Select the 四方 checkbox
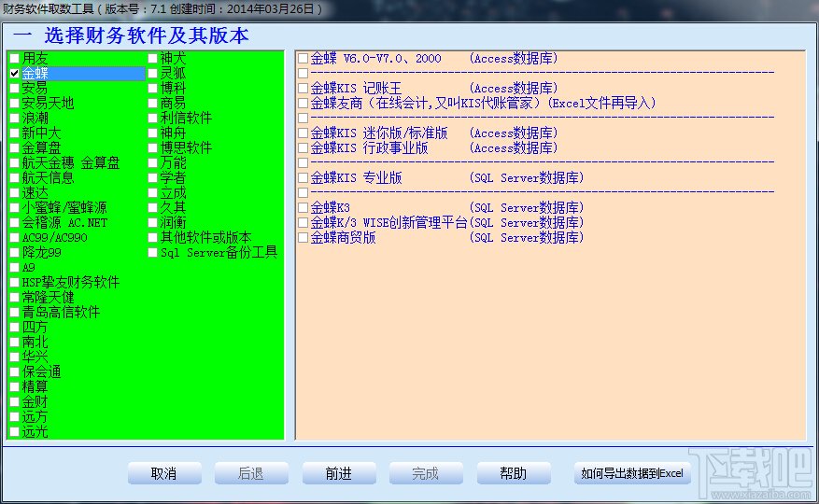This screenshot has width=819, height=504. [15, 328]
